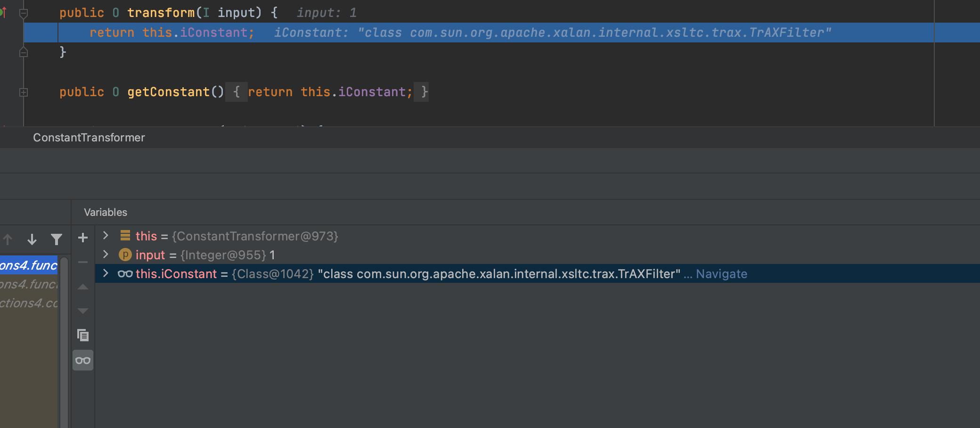The image size is (980, 428).
Task: Expand the folded getConstant method
Action: coord(24,92)
